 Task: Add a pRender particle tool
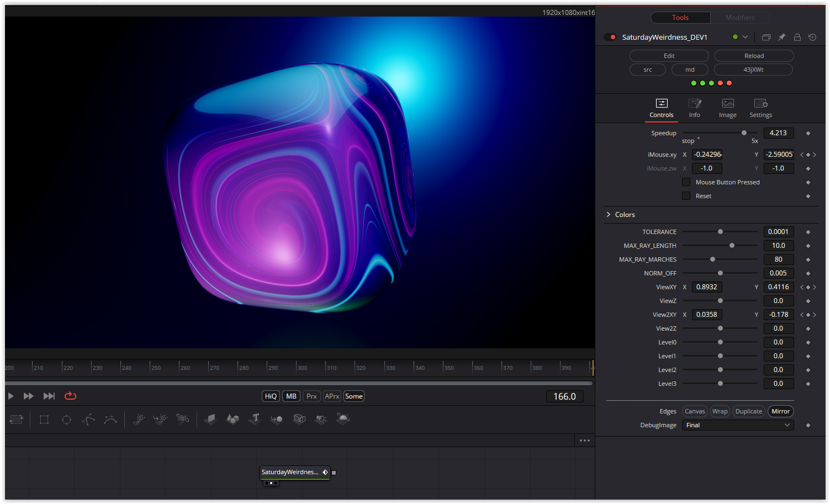point(183,420)
